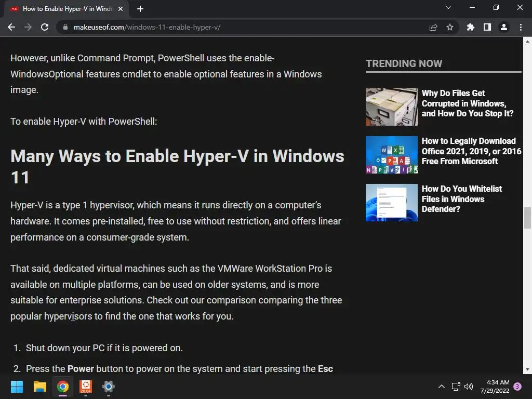The width and height of the screenshot is (532, 399).
Task: Open How to Legally Download Office article
Action: pyautogui.click(x=471, y=151)
